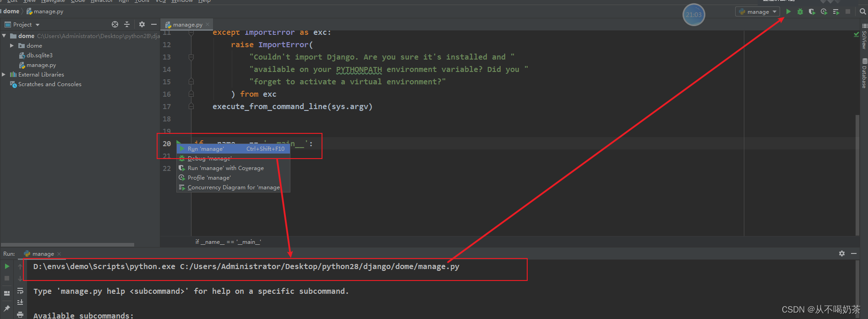Print the console output
Viewport: 868px width, 319px height.
(20, 314)
